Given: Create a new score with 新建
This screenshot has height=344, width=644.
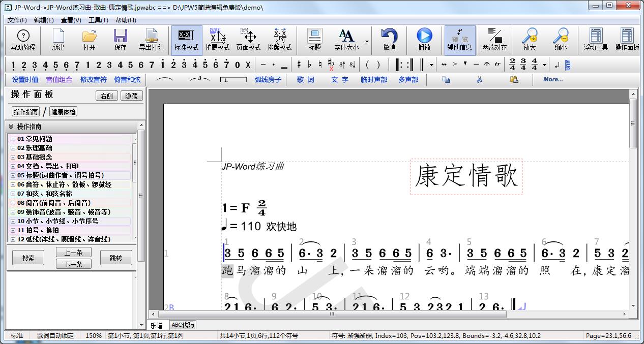Looking at the screenshot, I should [57, 40].
